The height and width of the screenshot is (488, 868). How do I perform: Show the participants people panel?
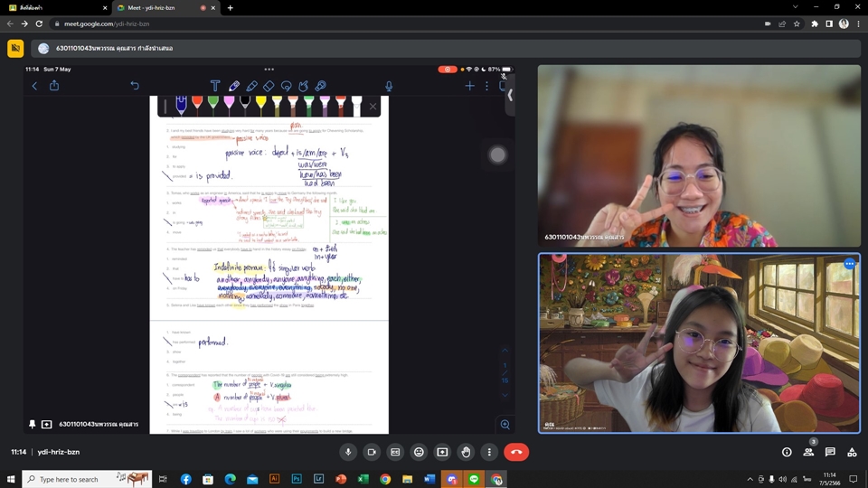click(x=808, y=452)
